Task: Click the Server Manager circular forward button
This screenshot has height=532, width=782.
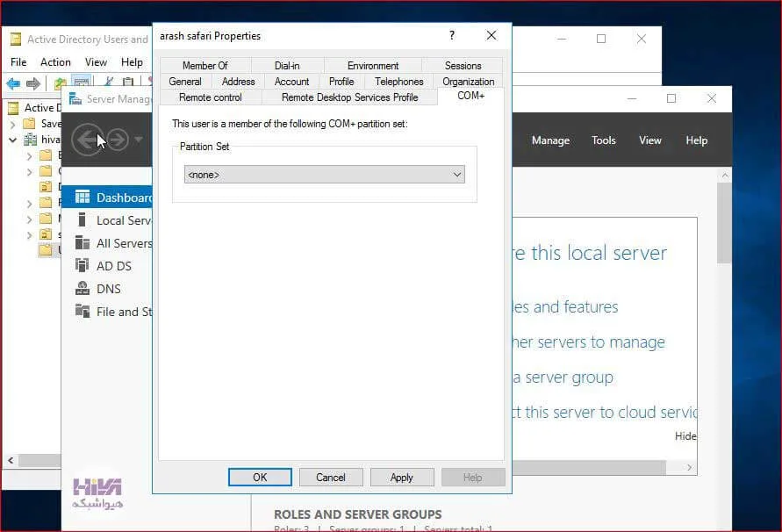Action: pos(118,140)
